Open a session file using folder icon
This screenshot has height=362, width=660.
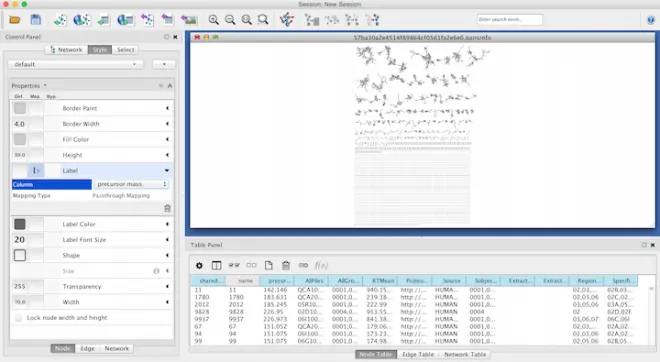15,20
